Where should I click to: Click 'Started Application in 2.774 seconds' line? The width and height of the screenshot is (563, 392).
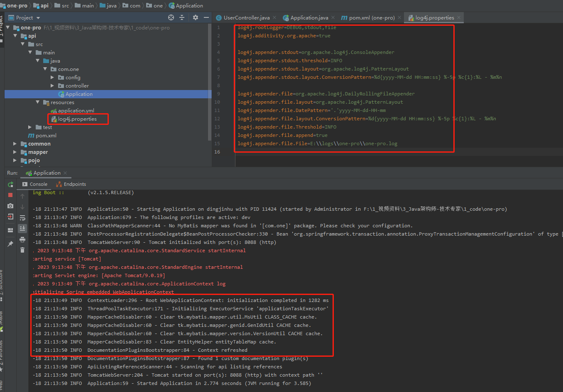coord(172,383)
